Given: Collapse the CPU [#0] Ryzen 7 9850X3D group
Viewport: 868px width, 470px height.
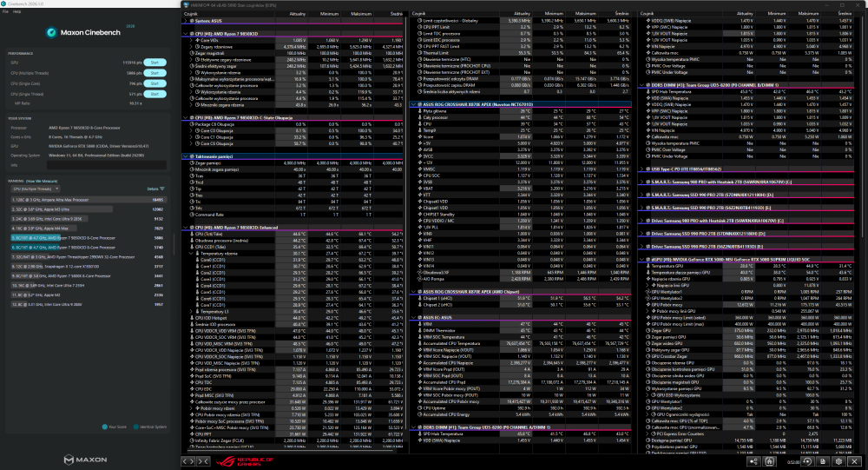Looking at the screenshot, I should pyautogui.click(x=186, y=34).
